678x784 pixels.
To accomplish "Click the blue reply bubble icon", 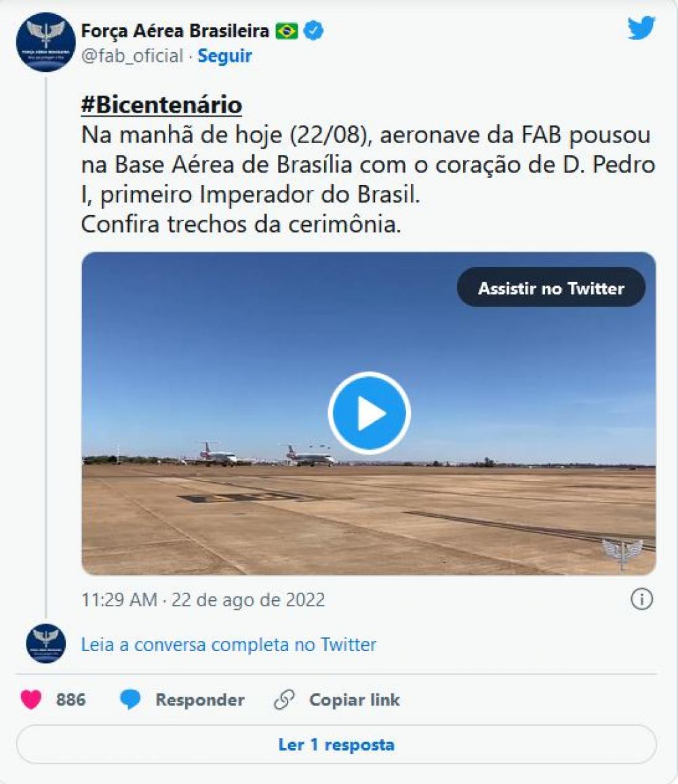I will 130,699.
